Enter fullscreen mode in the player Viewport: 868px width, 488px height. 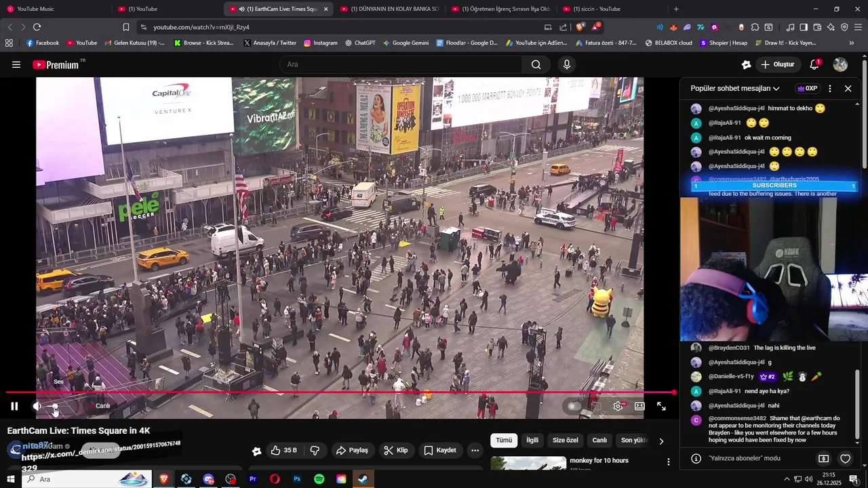coord(661,406)
